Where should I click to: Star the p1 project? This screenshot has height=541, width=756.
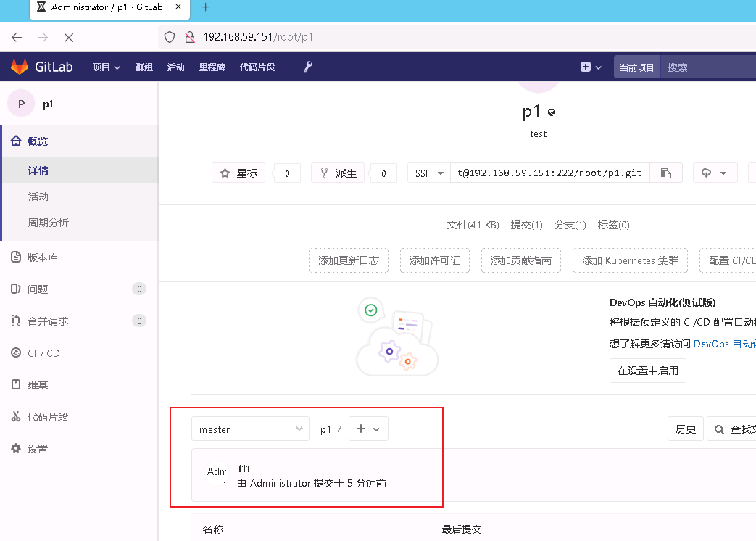(x=238, y=173)
